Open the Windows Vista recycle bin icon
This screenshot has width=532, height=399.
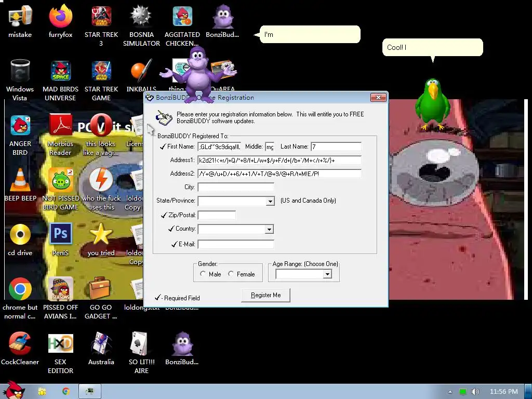20,71
